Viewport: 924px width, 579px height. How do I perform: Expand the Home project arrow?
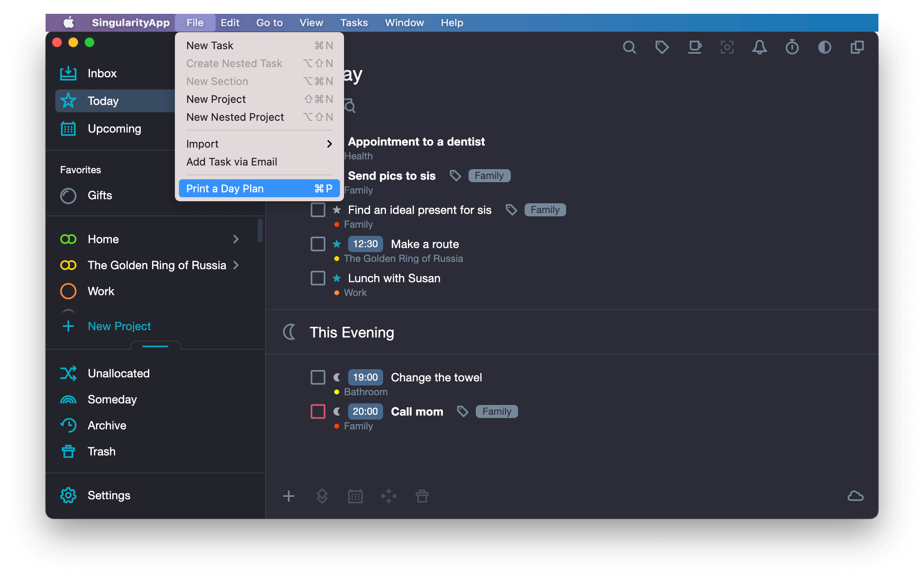click(238, 239)
